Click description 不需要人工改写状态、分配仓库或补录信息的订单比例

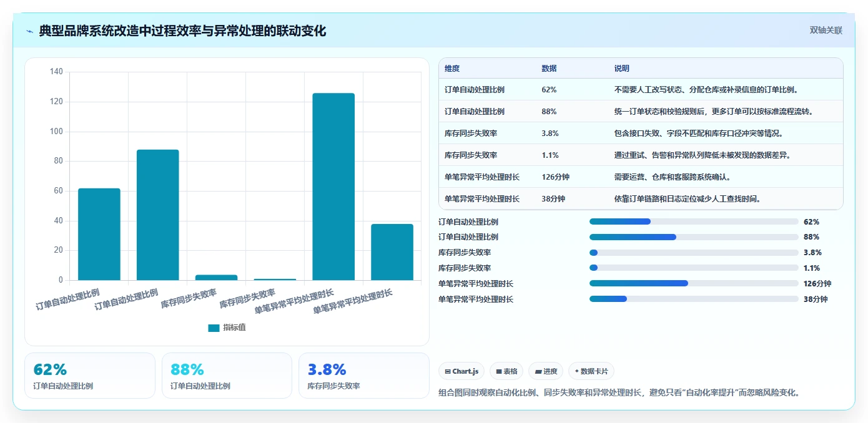pyautogui.click(x=706, y=90)
